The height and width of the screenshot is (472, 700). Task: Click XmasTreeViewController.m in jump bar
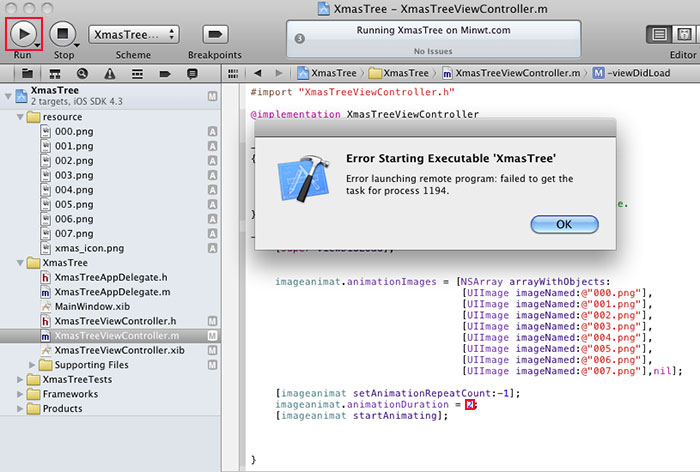pyautogui.click(x=512, y=73)
